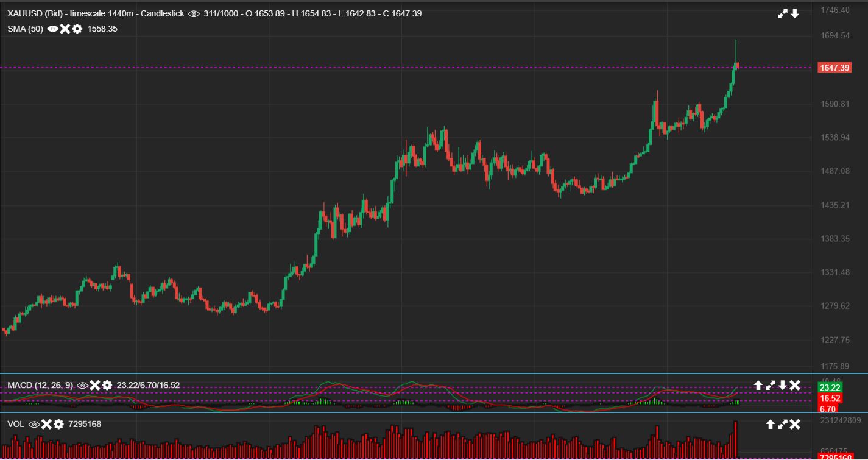Click the "1331.48" price axis label
The height and width of the screenshot is (460, 868).
(x=835, y=272)
